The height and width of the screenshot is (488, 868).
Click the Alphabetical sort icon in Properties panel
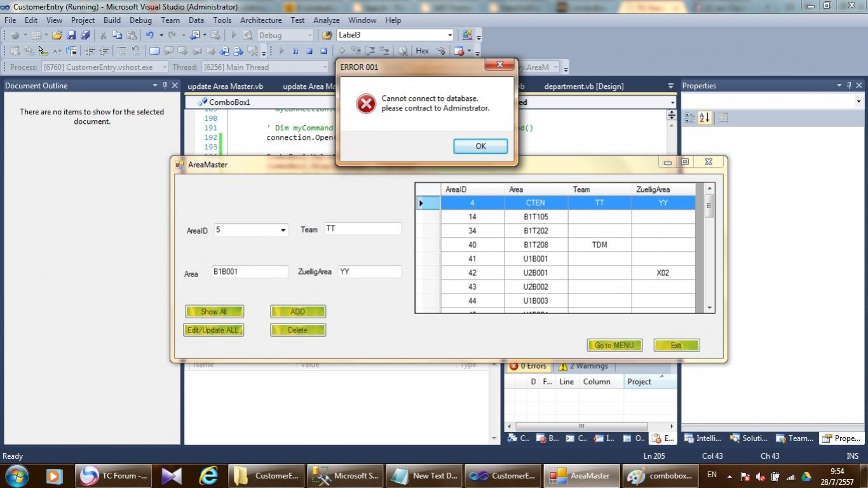click(704, 118)
